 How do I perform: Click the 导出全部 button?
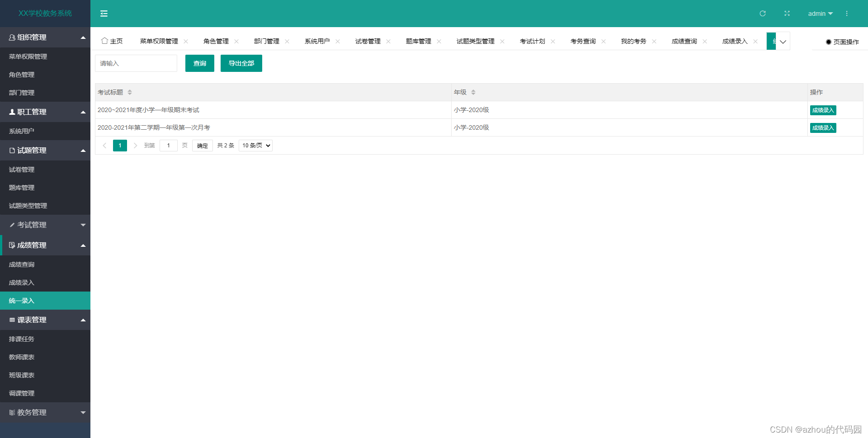(x=241, y=63)
